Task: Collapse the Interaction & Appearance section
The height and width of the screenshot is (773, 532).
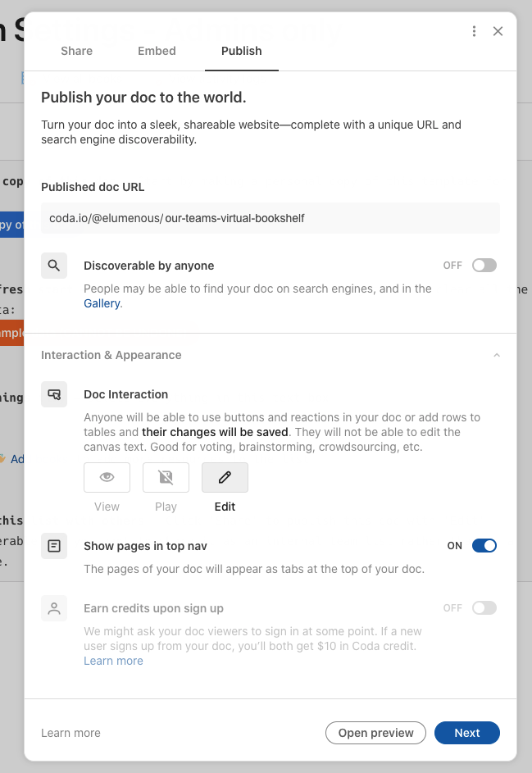Action: 496,356
